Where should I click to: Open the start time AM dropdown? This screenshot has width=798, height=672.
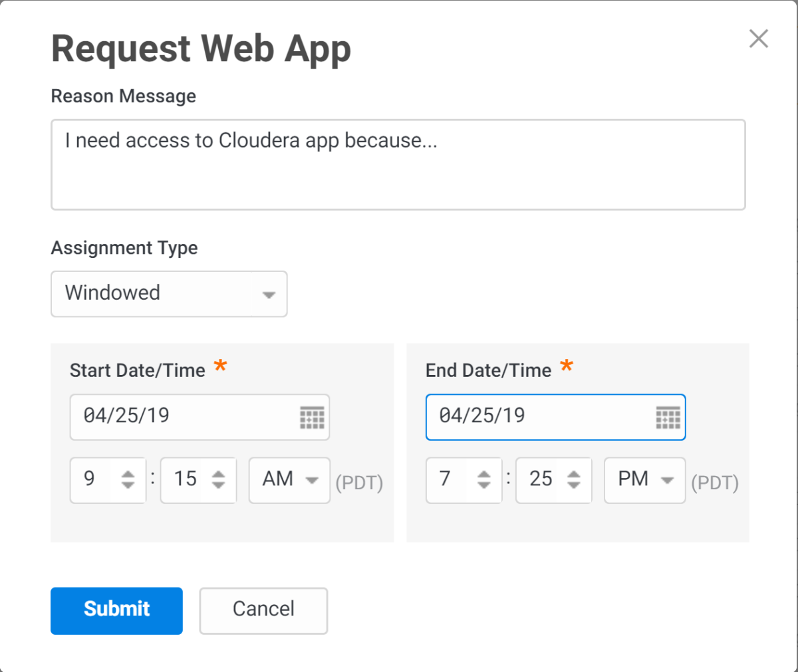289,480
